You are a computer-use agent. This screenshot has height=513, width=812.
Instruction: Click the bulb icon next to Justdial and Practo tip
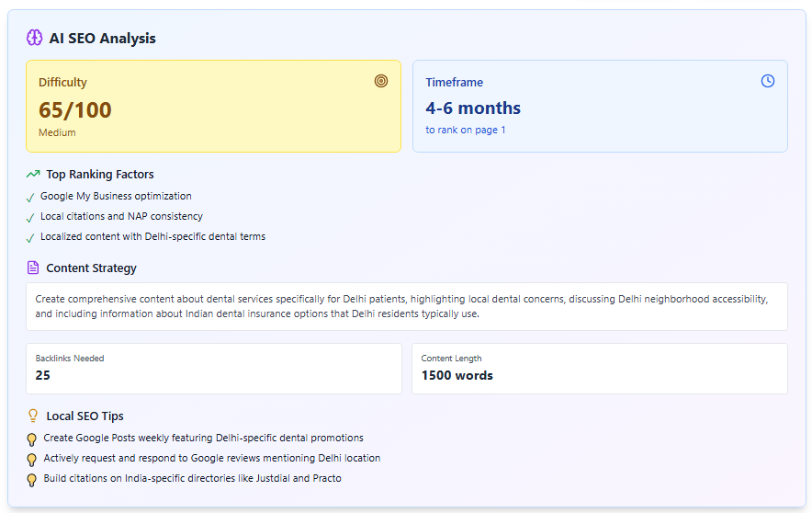(x=31, y=480)
